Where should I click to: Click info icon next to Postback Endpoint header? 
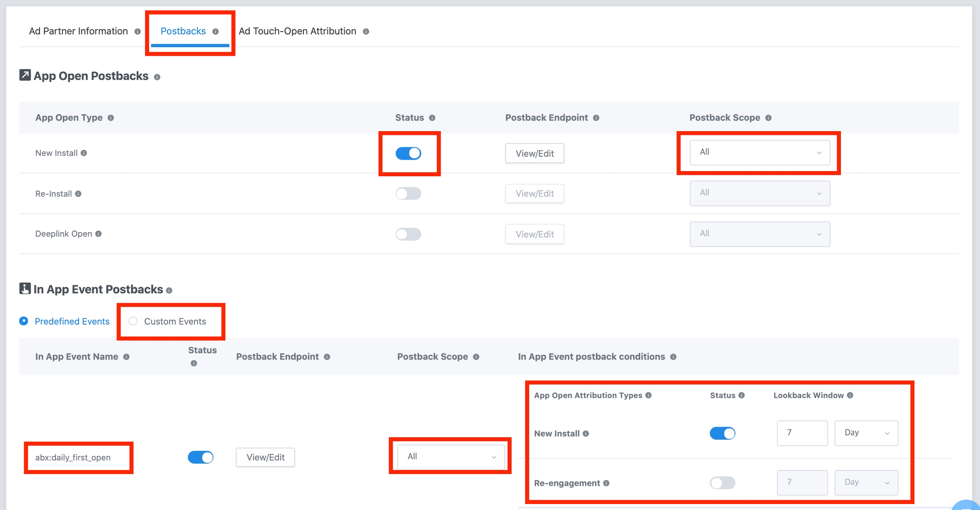tap(596, 118)
